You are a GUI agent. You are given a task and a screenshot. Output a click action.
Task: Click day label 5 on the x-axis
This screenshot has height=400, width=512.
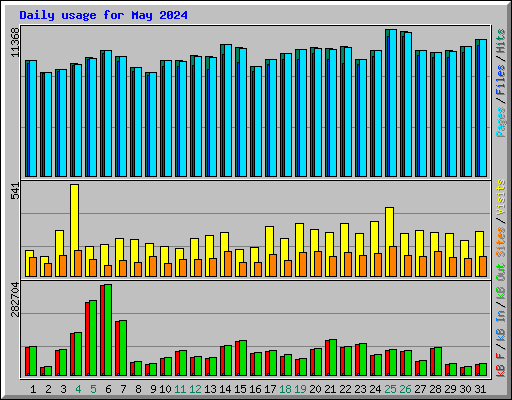pyautogui.click(x=93, y=389)
